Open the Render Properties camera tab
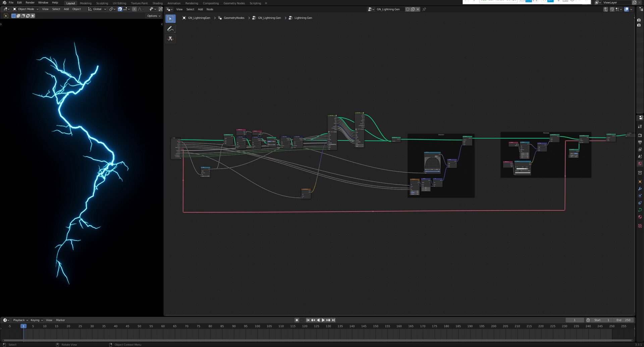The image size is (644, 347). [x=640, y=135]
